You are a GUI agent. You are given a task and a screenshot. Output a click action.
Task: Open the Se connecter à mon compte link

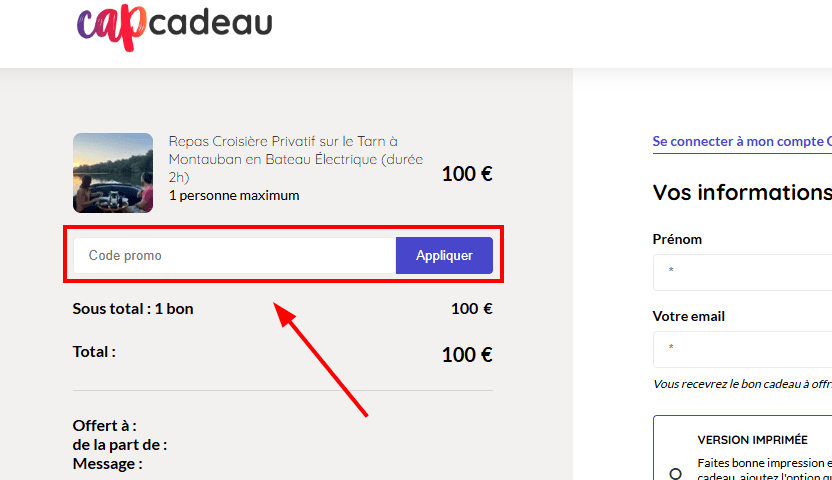pyautogui.click(x=740, y=142)
